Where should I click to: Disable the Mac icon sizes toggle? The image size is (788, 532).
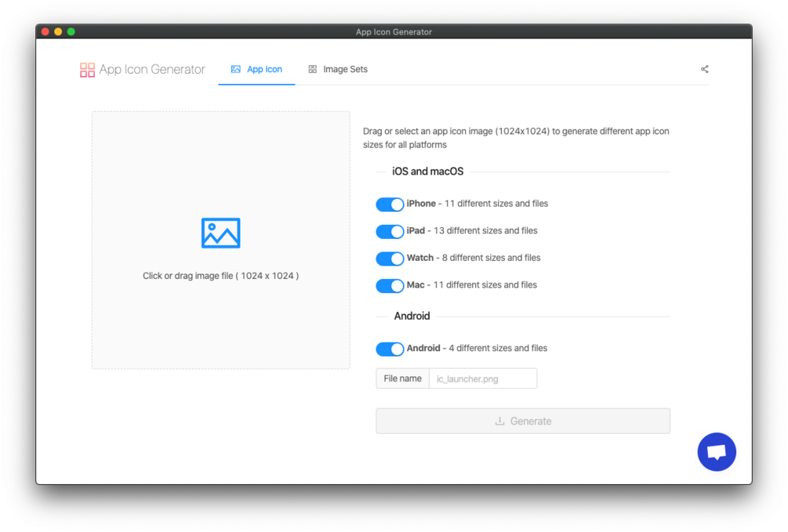390,286
